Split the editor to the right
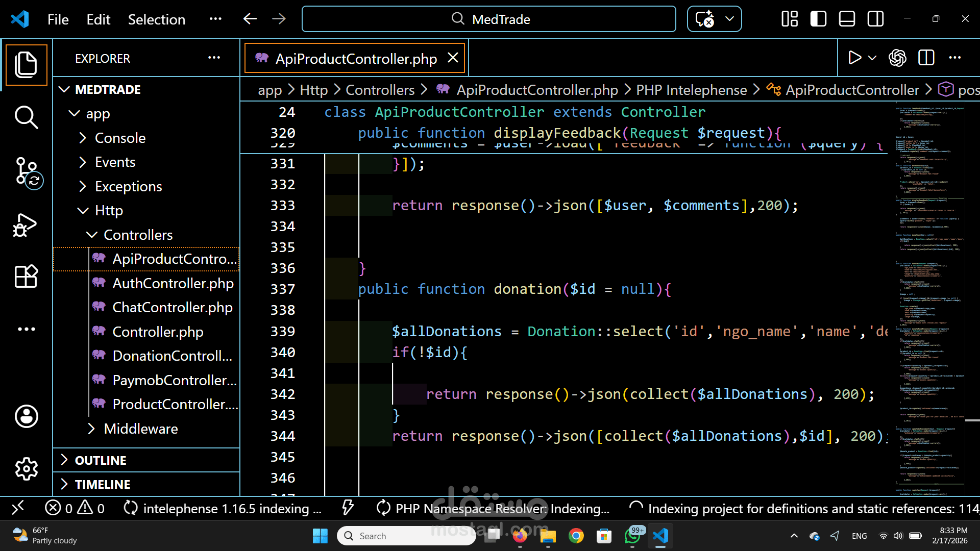 (926, 58)
